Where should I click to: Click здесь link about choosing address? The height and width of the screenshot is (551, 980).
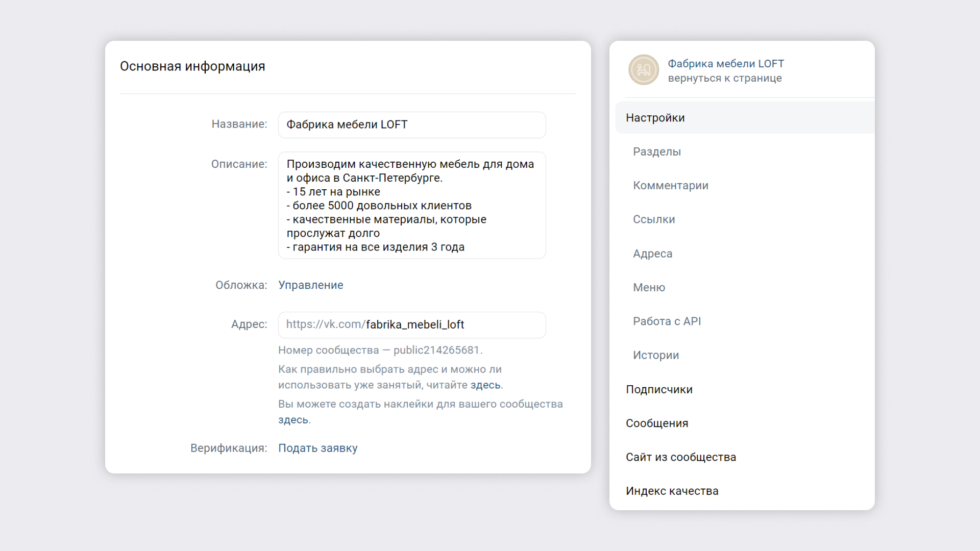pos(485,385)
